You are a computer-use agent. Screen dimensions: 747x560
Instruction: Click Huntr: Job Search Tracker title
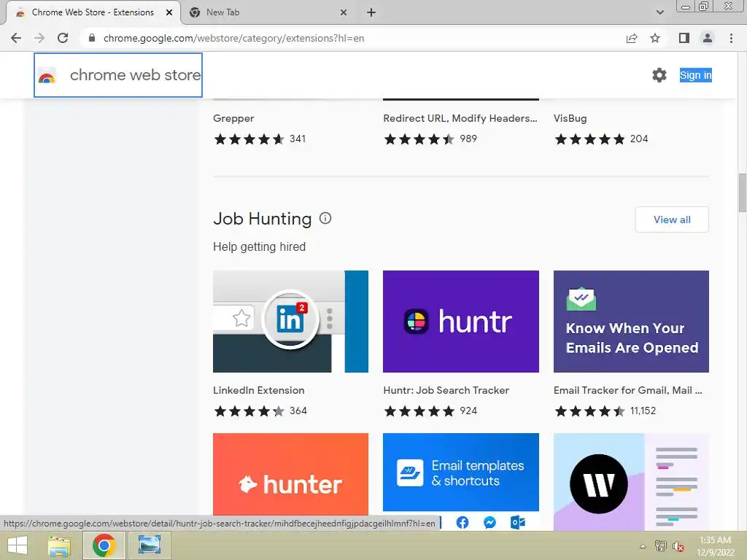446,390
